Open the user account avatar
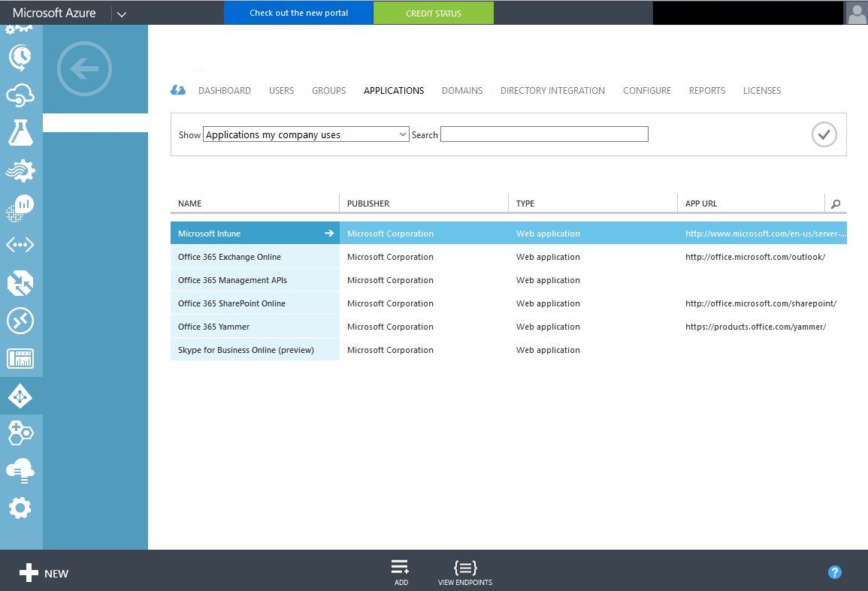Image resolution: width=868 pixels, height=591 pixels. click(856, 12)
